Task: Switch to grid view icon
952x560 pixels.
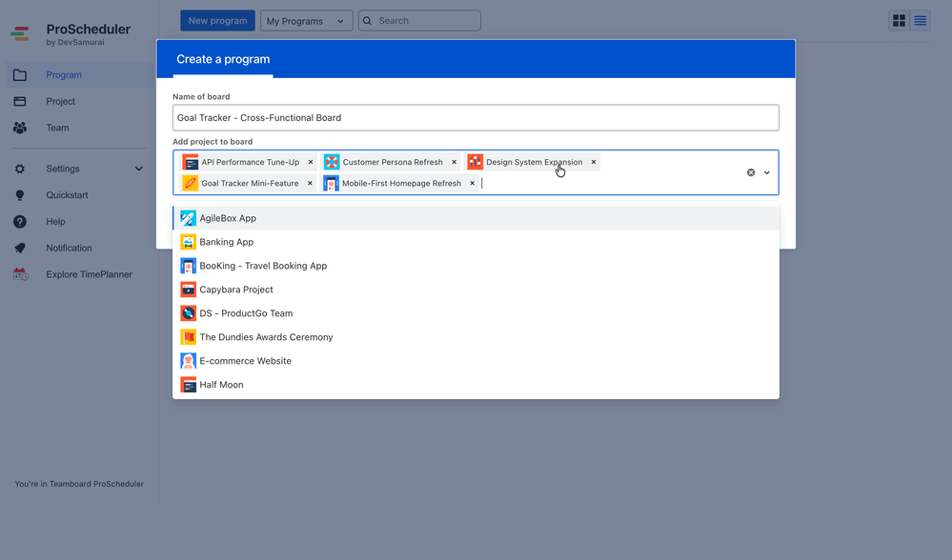Action: coord(900,21)
